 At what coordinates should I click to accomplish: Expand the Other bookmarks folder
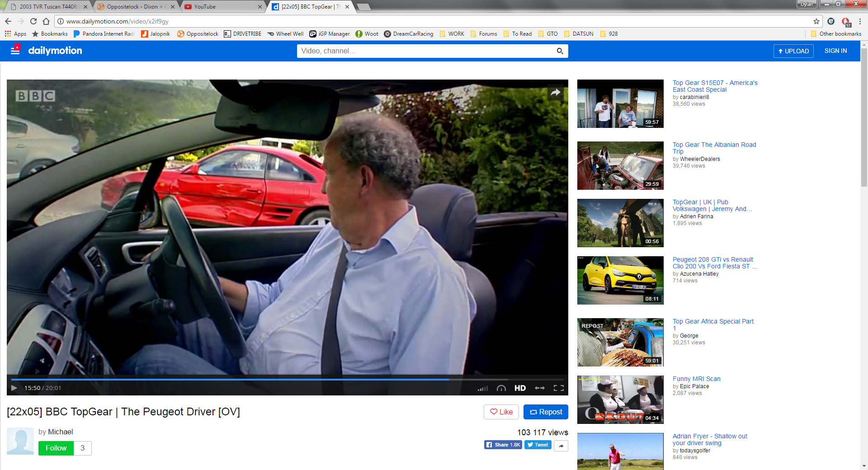(835, 34)
